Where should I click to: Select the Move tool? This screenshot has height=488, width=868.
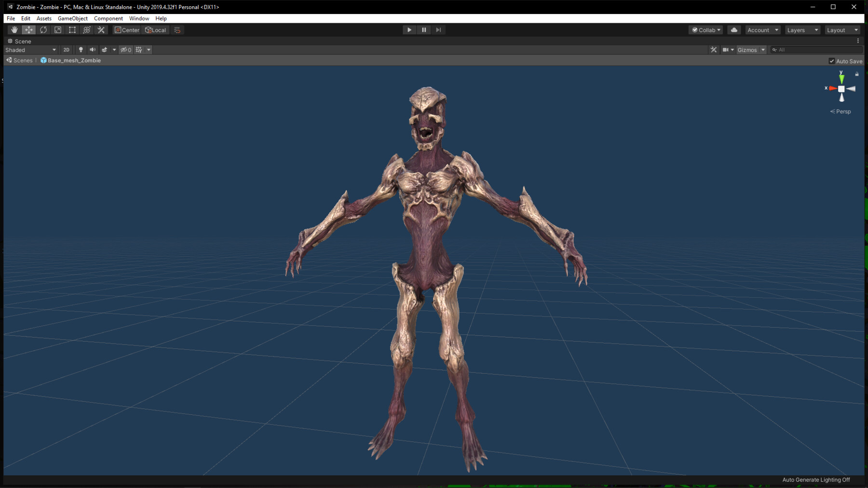[x=28, y=29]
